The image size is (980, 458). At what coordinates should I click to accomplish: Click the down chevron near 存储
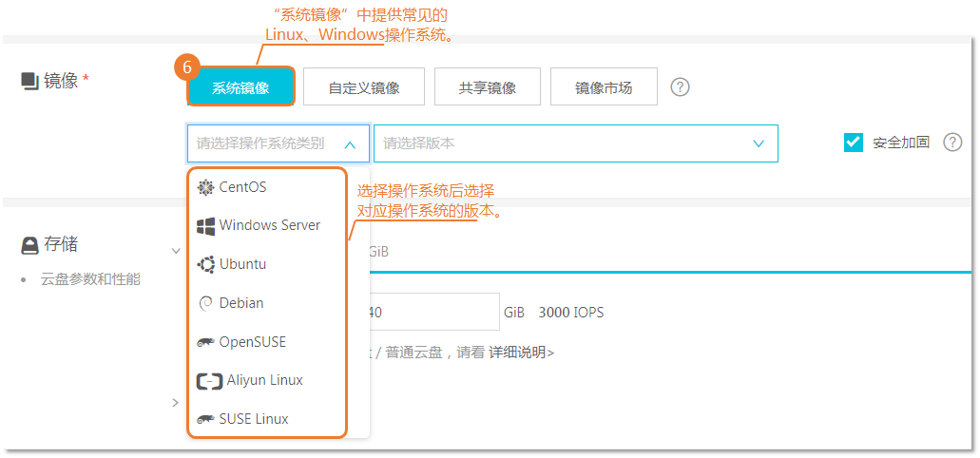pyautogui.click(x=176, y=251)
